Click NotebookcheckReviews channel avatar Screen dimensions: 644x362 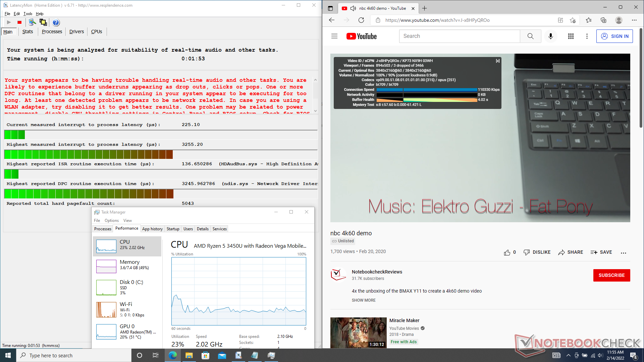tap(338, 275)
